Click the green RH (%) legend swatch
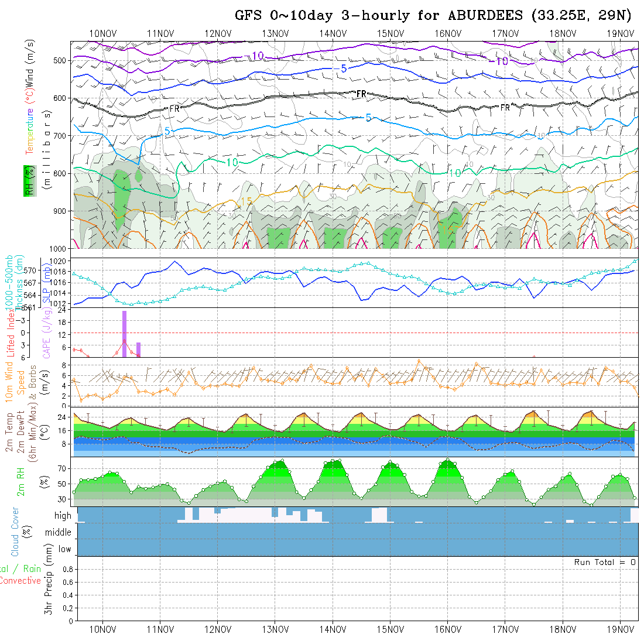 [x=28, y=180]
